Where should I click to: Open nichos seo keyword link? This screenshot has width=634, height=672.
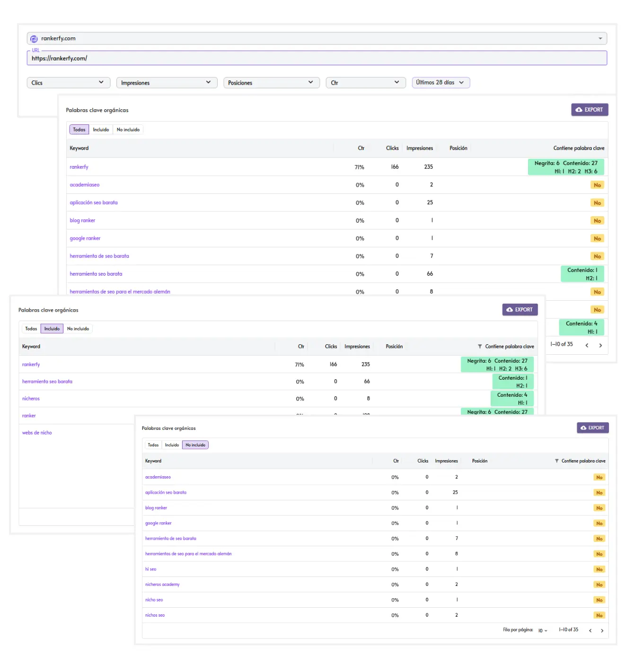(155, 615)
